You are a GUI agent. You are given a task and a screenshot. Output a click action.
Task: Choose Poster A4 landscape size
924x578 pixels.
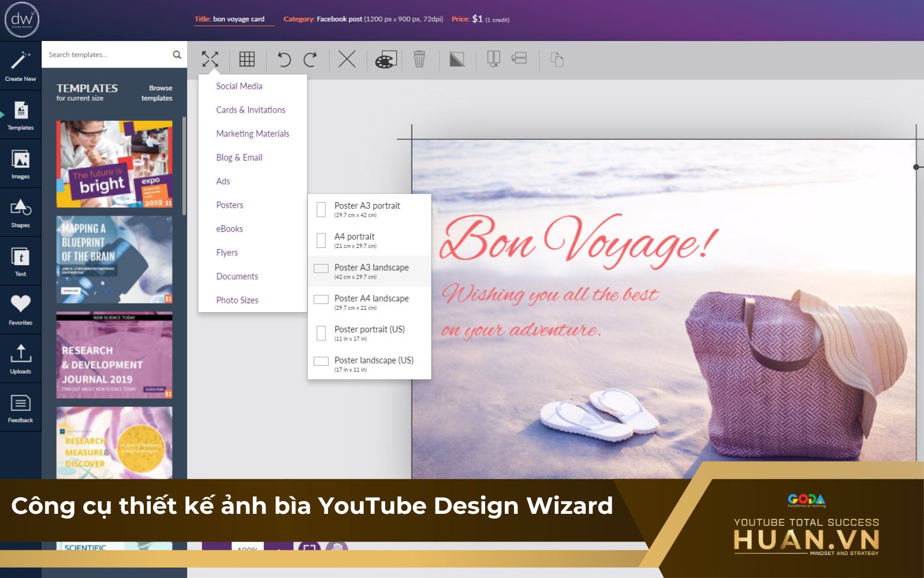pos(370,302)
